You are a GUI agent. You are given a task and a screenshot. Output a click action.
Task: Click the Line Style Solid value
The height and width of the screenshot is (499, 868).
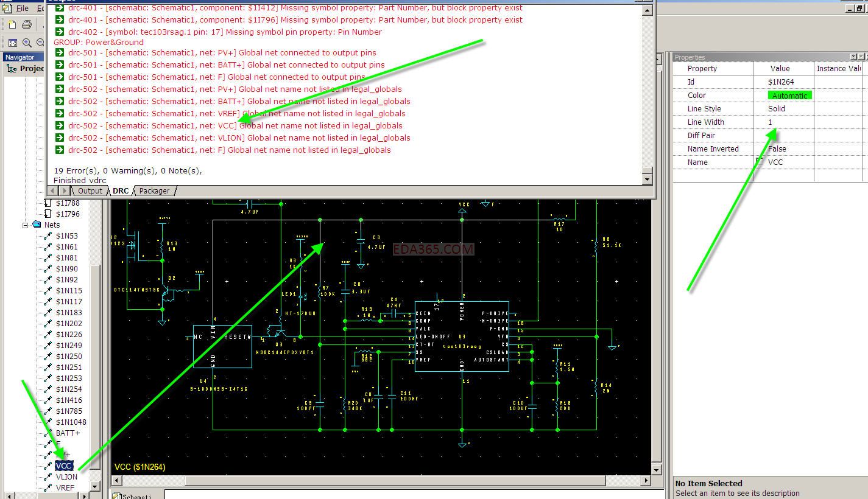point(777,108)
